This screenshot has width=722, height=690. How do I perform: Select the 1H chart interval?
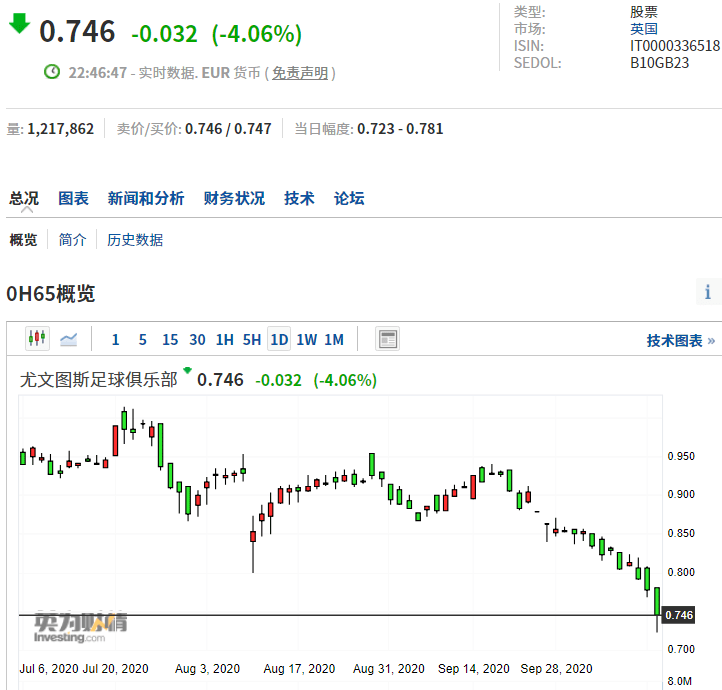tap(225, 340)
